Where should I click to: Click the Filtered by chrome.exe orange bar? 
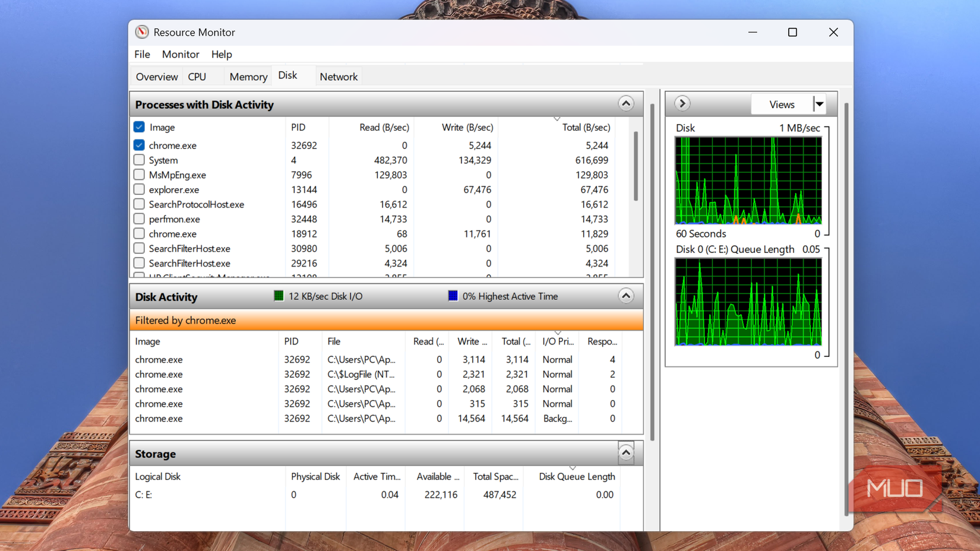click(x=387, y=320)
